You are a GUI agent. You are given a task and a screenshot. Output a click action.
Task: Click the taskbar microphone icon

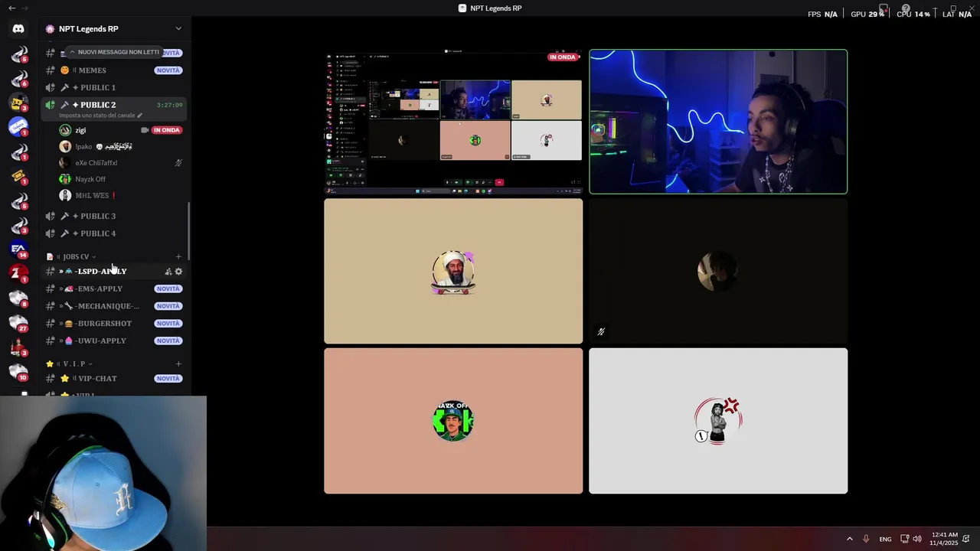click(x=867, y=539)
